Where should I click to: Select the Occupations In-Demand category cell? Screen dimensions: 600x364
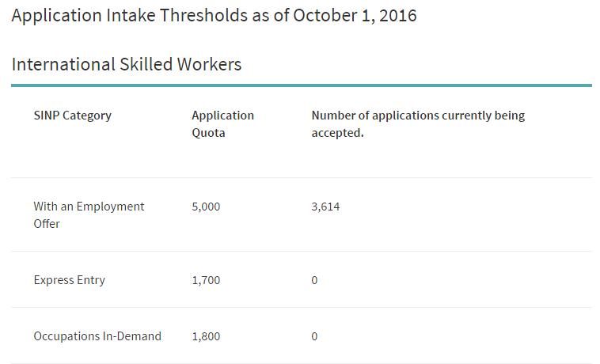(x=97, y=336)
